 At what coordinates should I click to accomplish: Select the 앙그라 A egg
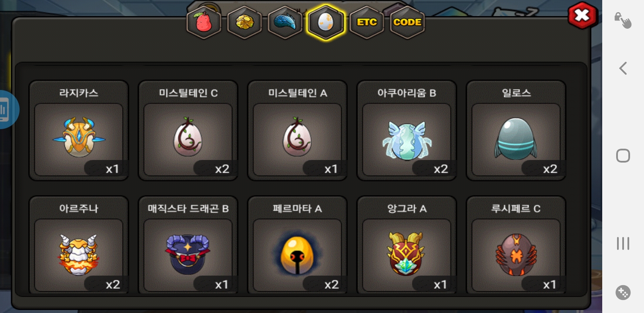click(407, 246)
